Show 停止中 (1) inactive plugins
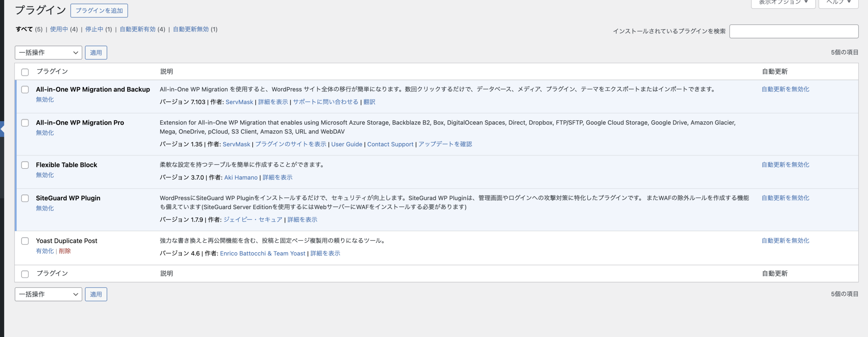This screenshot has height=337, width=868. (94, 29)
